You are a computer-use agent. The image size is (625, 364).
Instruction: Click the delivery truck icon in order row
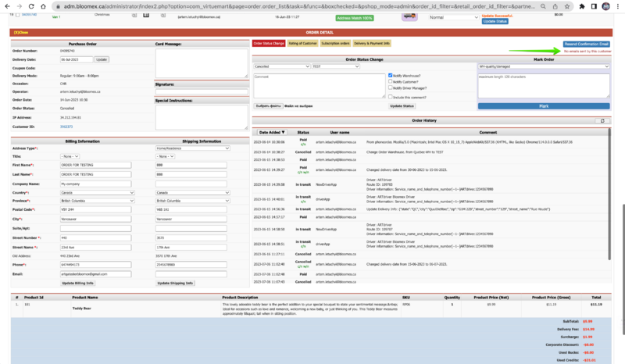[409, 16]
